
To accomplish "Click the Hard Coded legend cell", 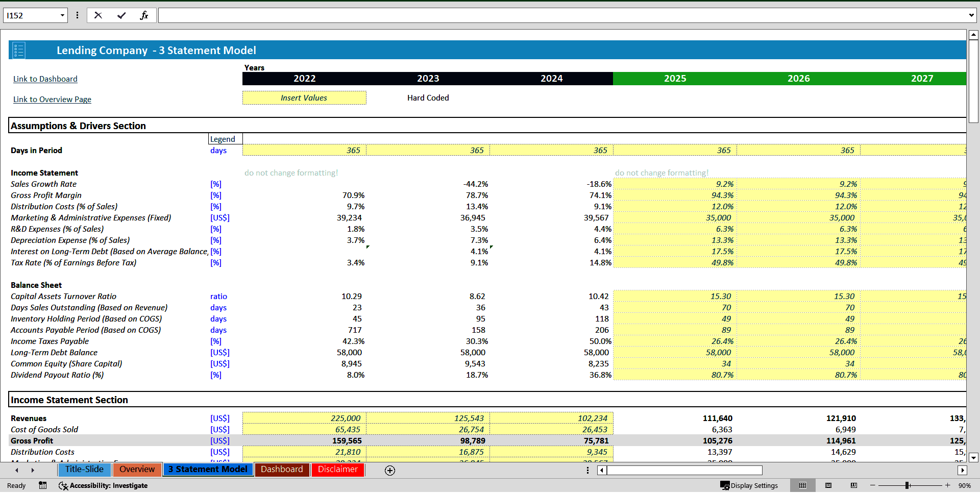I will [x=428, y=98].
